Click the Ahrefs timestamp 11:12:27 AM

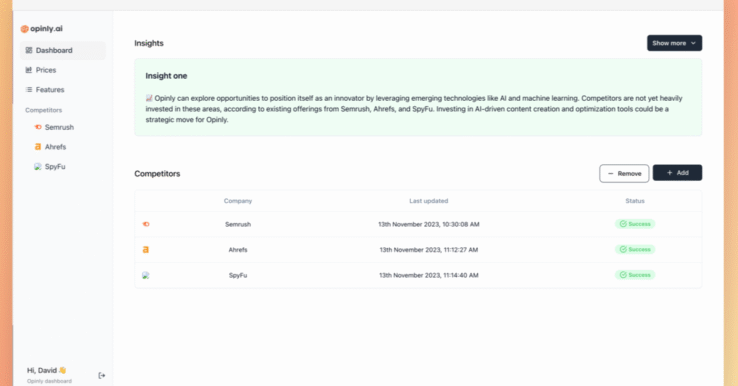tap(429, 250)
